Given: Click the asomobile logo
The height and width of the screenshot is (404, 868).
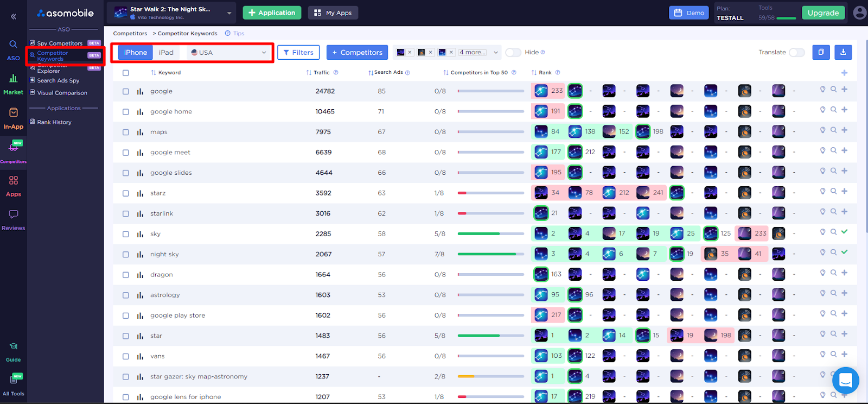Looking at the screenshot, I should coord(65,13).
